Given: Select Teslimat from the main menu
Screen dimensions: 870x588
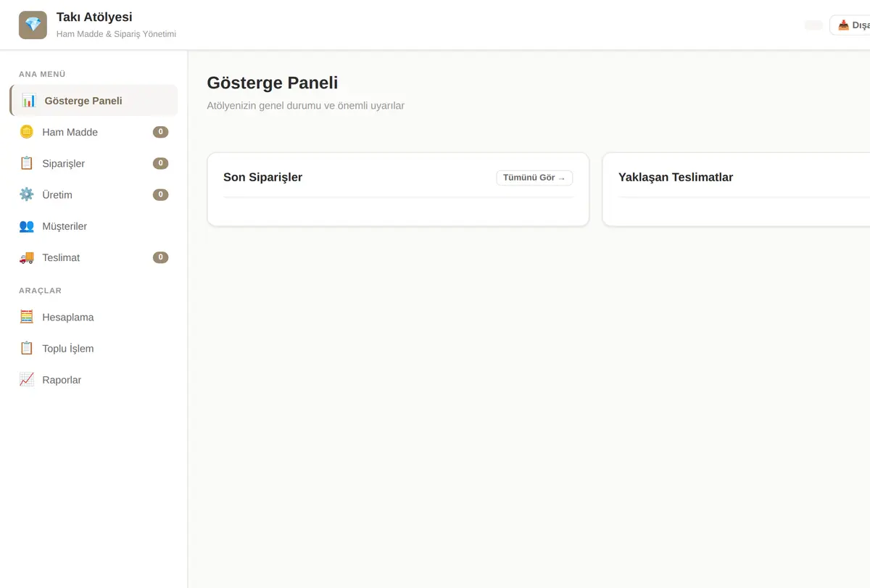Looking at the screenshot, I should click(x=94, y=257).
